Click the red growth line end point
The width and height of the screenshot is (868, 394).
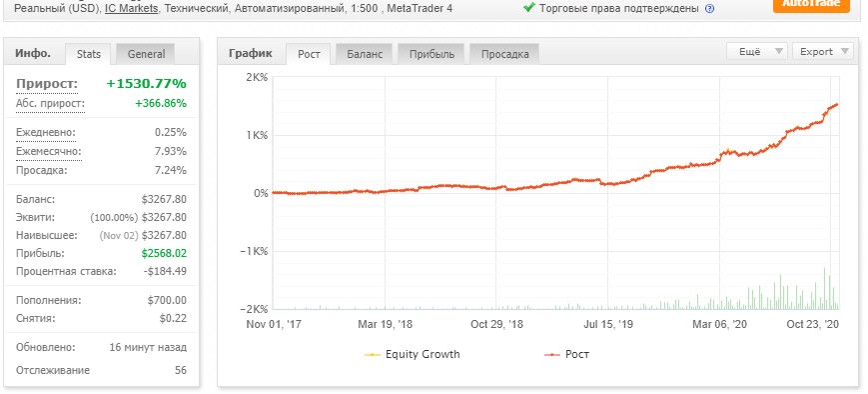(837, 104)
